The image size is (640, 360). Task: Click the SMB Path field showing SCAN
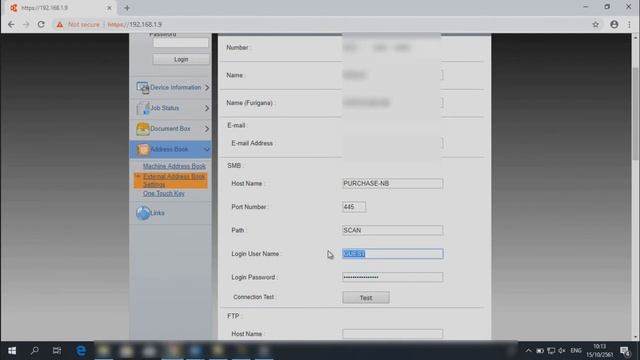[393, 230]
